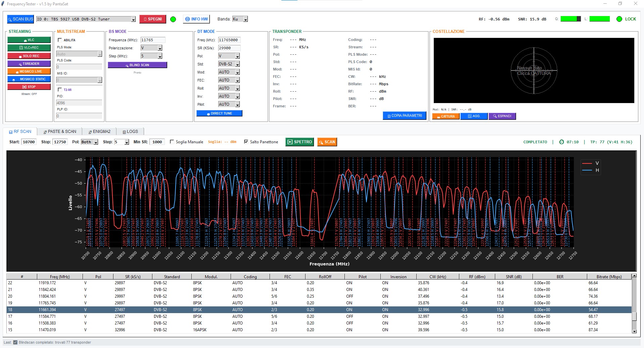
Task: Toggle Salto Panettone checkbox
Action: click(246, 142)
